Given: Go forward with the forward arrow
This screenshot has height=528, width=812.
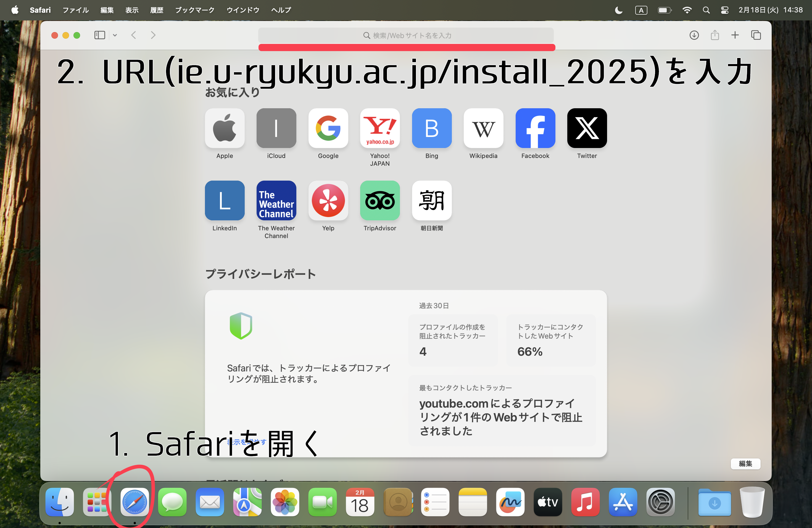Looking at the screenshot, I should tap(153, 35).
